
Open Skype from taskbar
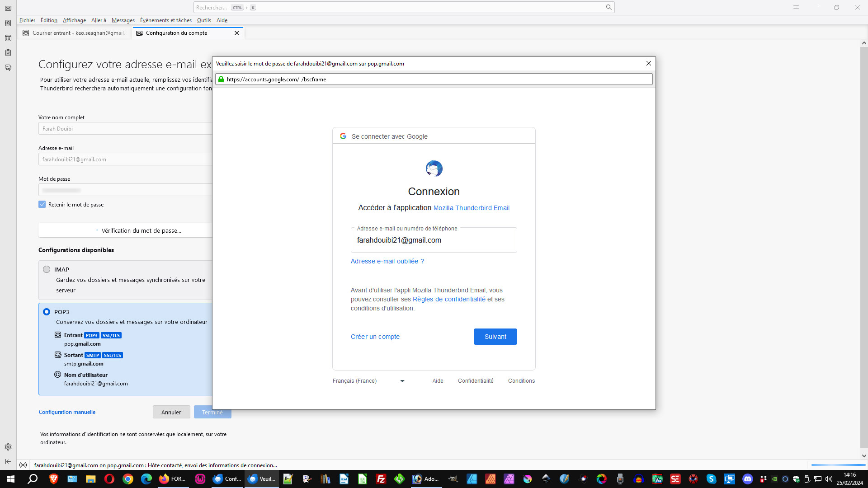tap(711, 479)
